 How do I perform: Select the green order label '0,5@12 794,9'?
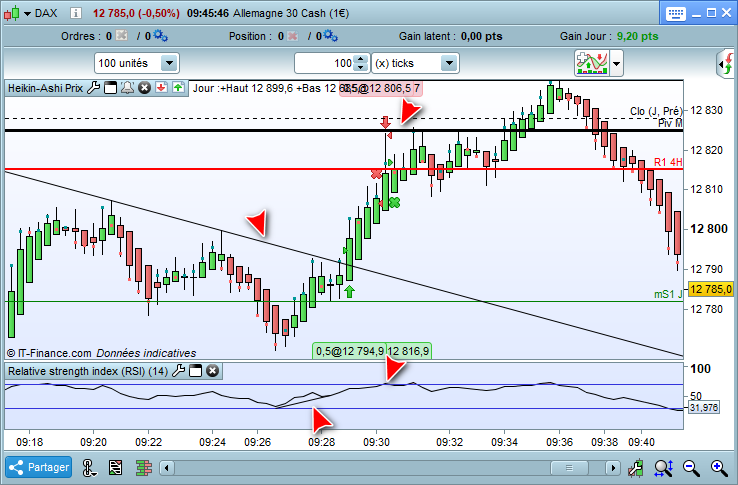click(x=349, y=351)
